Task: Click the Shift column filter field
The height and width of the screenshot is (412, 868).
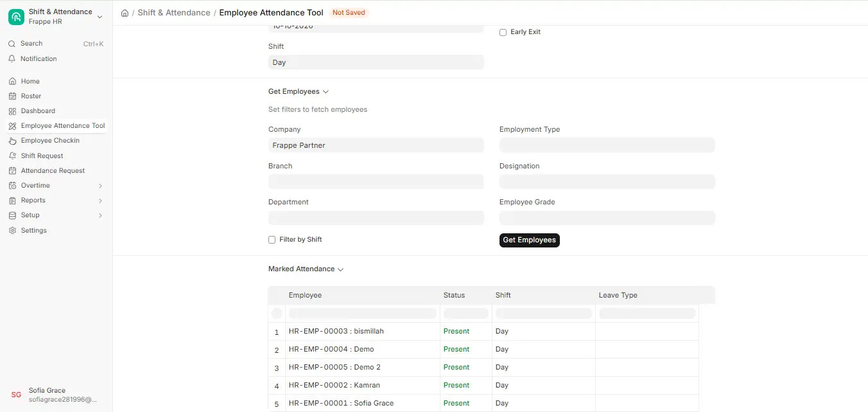Action: (x=544, y=314)
